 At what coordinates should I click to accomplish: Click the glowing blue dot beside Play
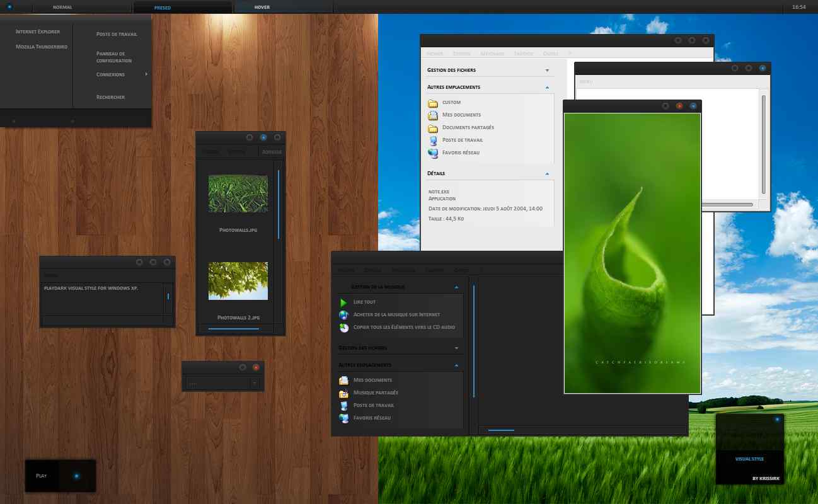(x=76, y=476)
